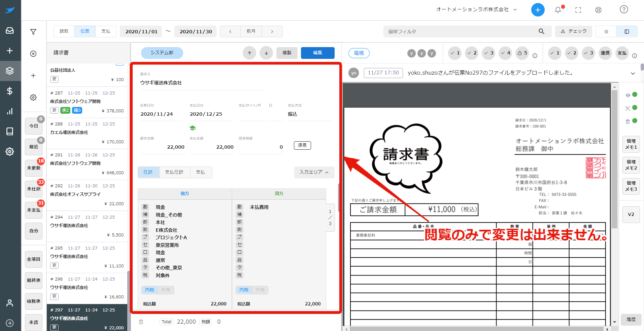Open the inbox icon in left sidebar

pyautogui.click(x=10, y=31)
